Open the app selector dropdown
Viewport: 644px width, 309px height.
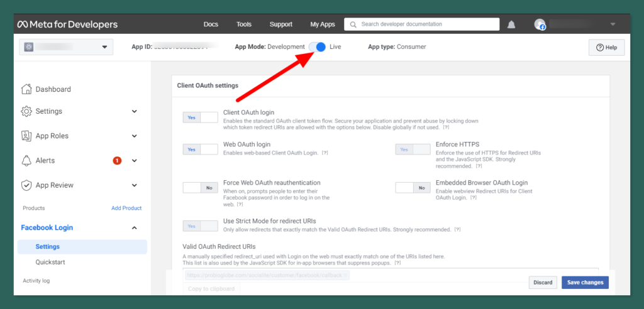click(x=66, y=47)
